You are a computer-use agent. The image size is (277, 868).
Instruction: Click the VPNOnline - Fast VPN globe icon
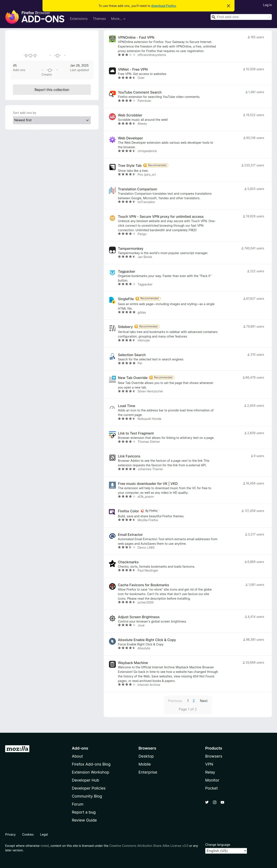(112, 39)
